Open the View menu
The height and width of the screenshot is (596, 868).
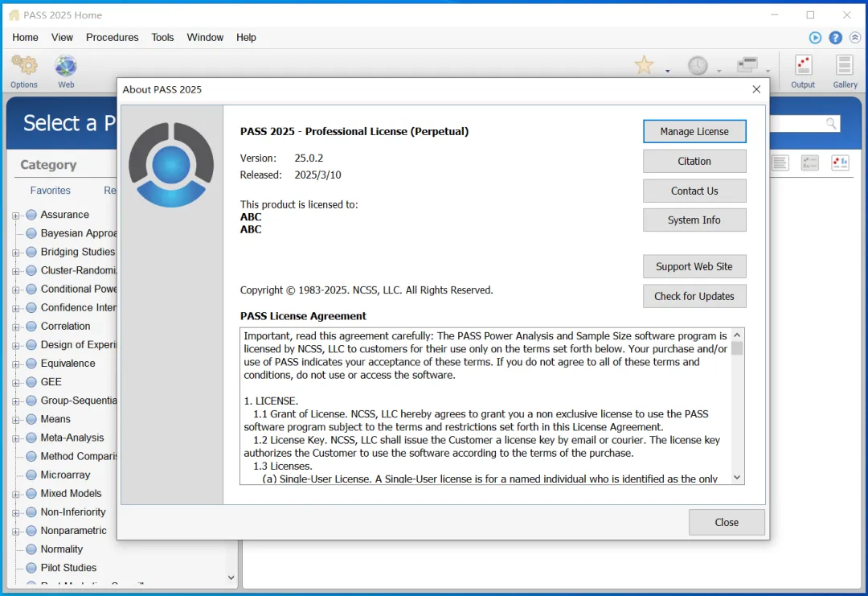coord(62,37)
